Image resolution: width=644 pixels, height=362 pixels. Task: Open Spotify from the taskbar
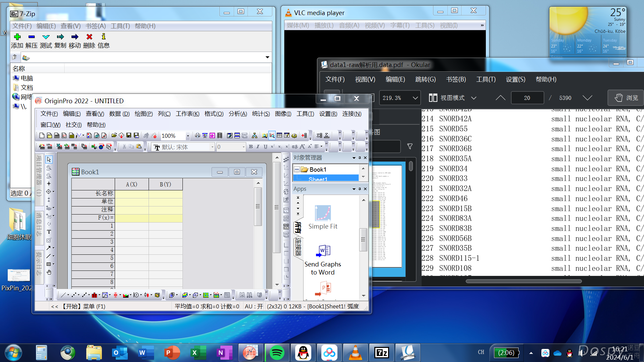pyautogui.click(x=277, y=353)
